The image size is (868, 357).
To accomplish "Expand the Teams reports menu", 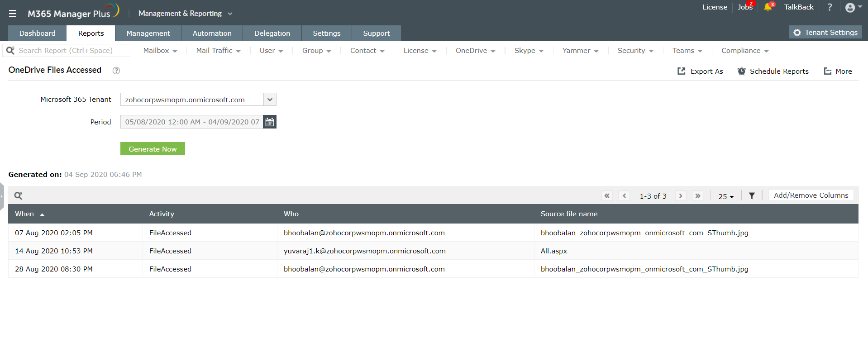I will [687, 51].
